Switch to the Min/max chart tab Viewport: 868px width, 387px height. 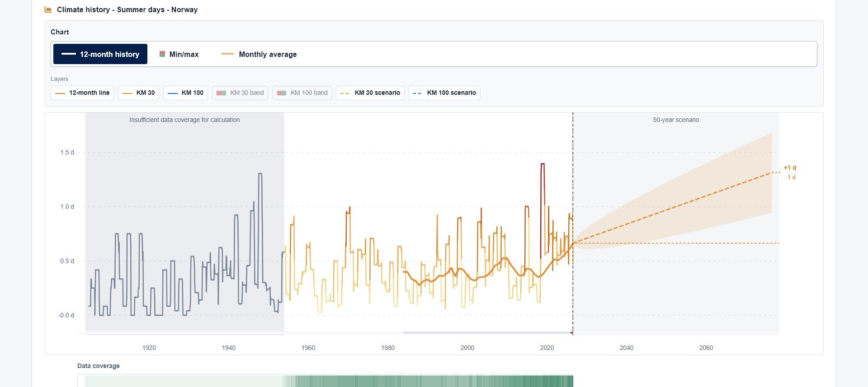coord(179,54)
